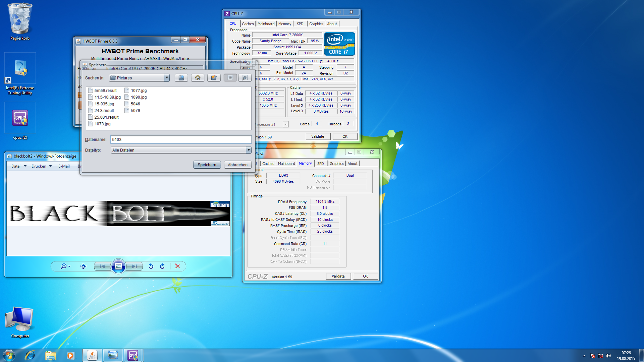The height and width of the screenshot is (362, 644).
Task: Switch to details view in Speichern dialog
Action: coord(245,78)
